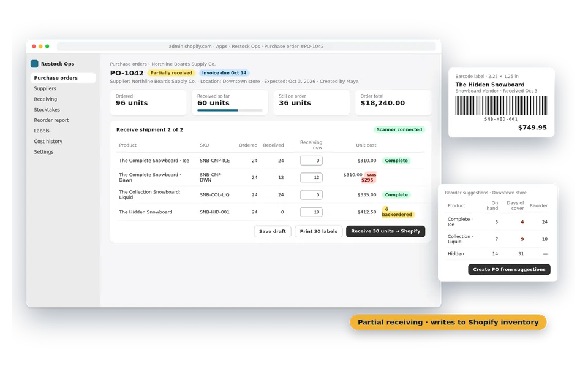
Task: Click the Save draft button
Action: coord(272,231)
